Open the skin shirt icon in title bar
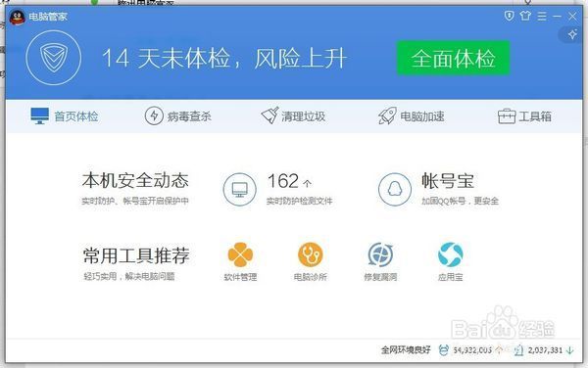 [525, 16]
